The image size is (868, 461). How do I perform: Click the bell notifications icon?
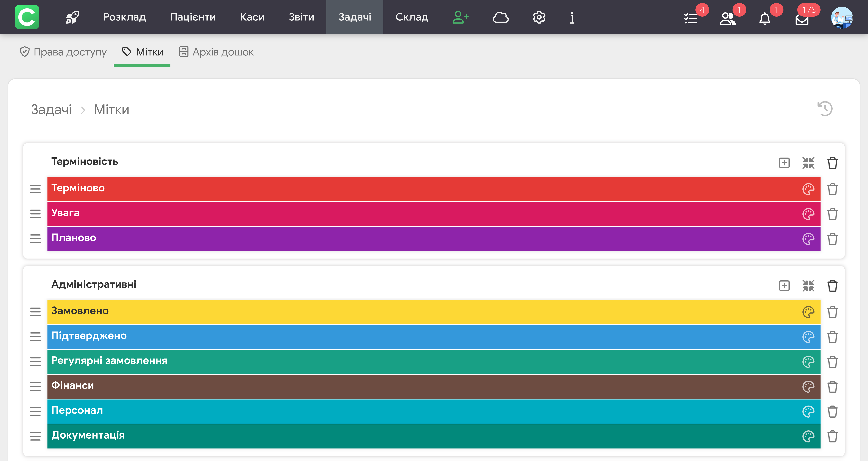pyautogui.click(x=765, y=19)
